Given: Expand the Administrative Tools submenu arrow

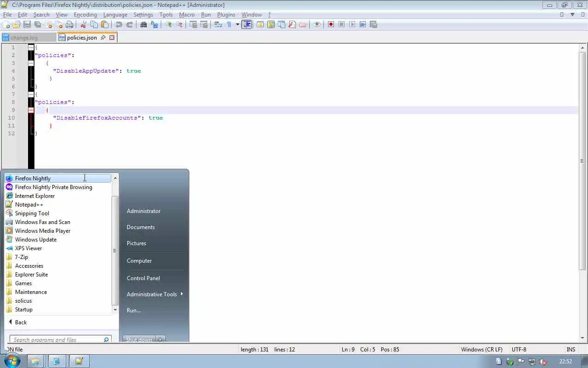Looking at the screenshot, I should [x=182, y=294].
